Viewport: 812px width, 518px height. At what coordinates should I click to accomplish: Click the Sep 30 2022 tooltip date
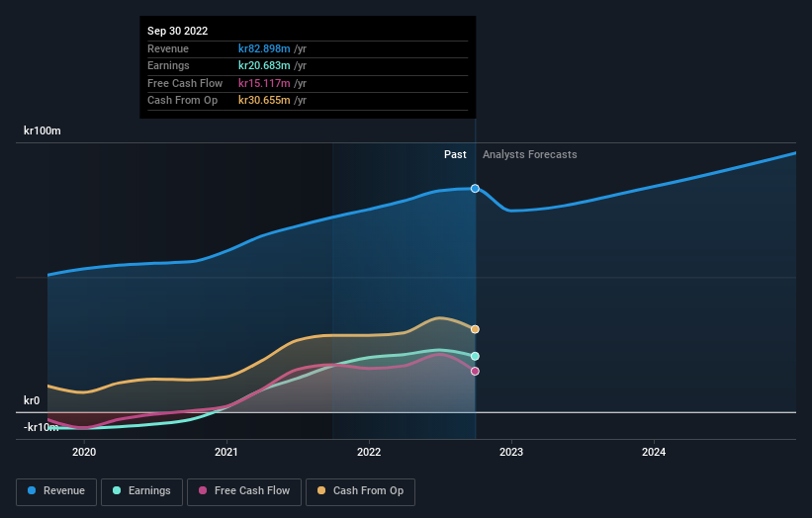point(178,31)
